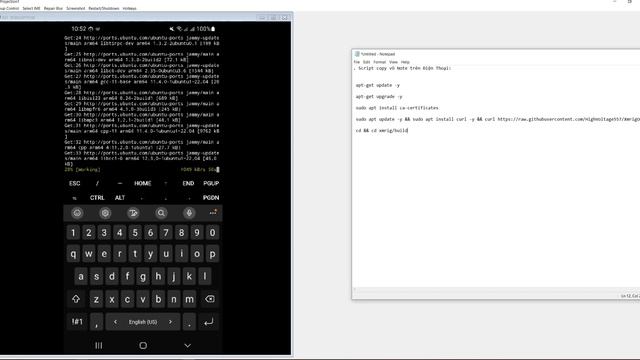Tap the 10:52 clock in phone status bar
The image size is (640, 360).
coord(79,29)
